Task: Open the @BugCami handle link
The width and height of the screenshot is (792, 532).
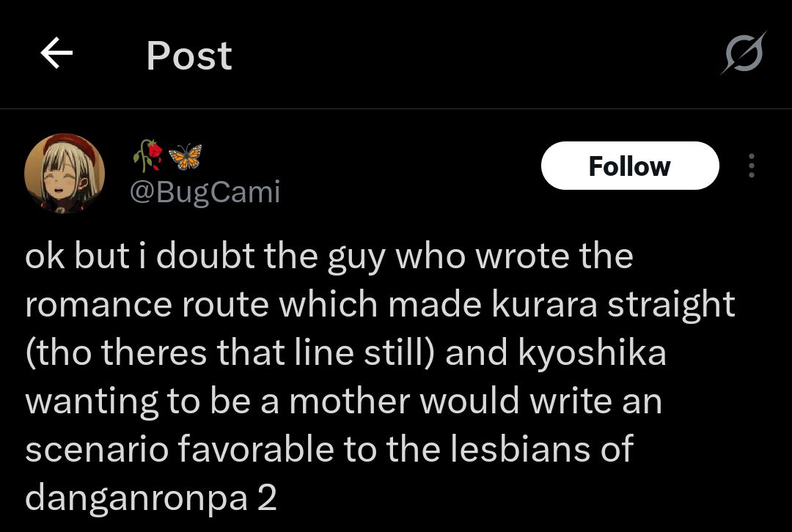Action: [205, 192]
